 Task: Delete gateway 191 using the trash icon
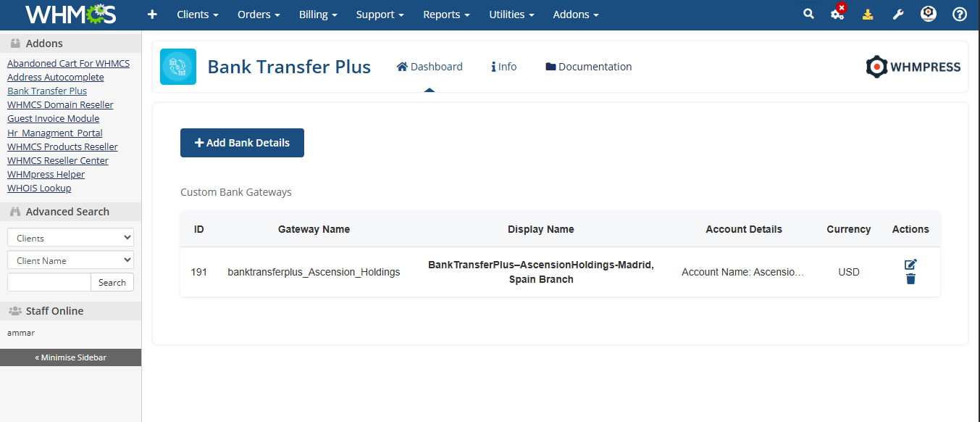[910, 279]
